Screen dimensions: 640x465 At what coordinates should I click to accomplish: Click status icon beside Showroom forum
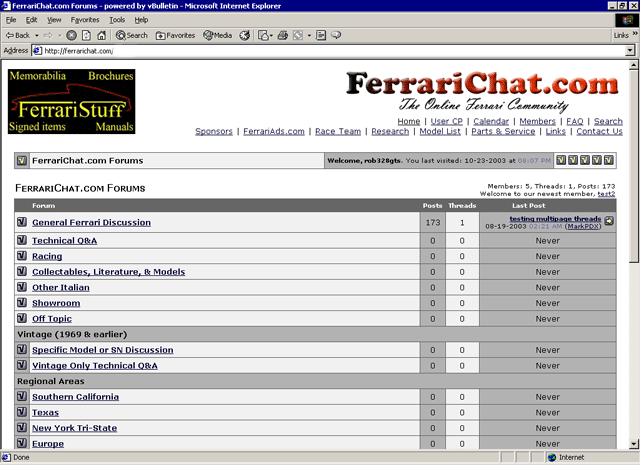click(x=22, y=303)
